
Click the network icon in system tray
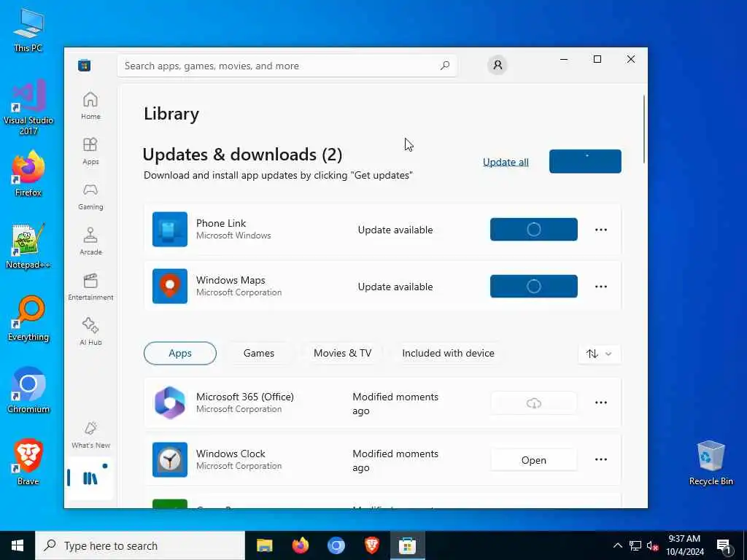click(635, 545)
